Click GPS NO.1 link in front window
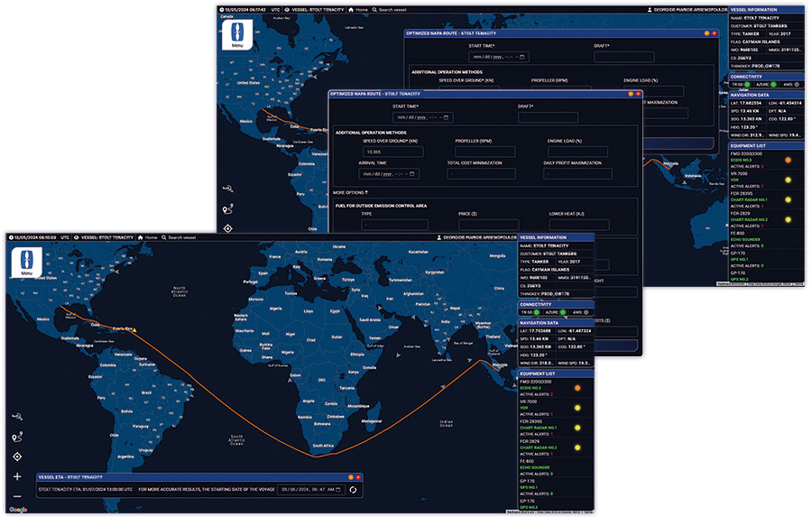The width and height of the screenshot is (812, 517). [529, 487]
